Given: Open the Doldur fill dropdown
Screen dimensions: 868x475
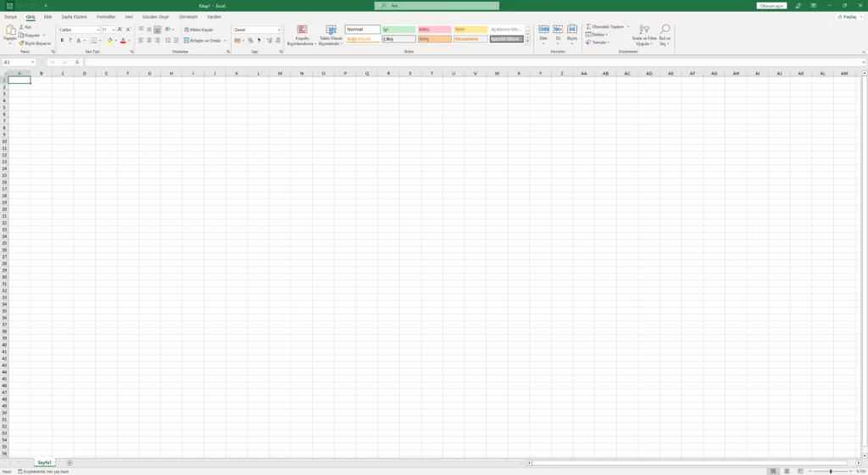Looking at the screenshot, I should pos(597,34).
